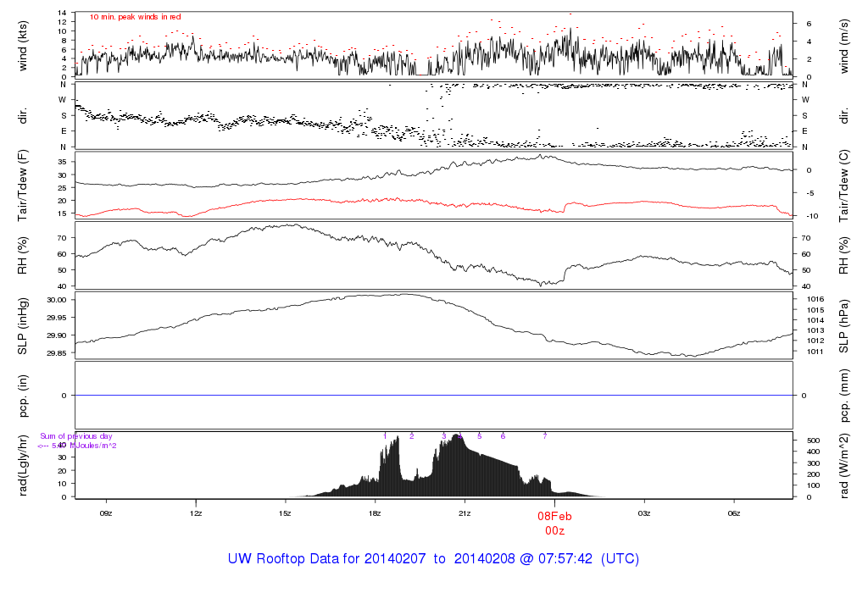Click the 'Tair/Tdew (C)' axis label

(843, 186)
